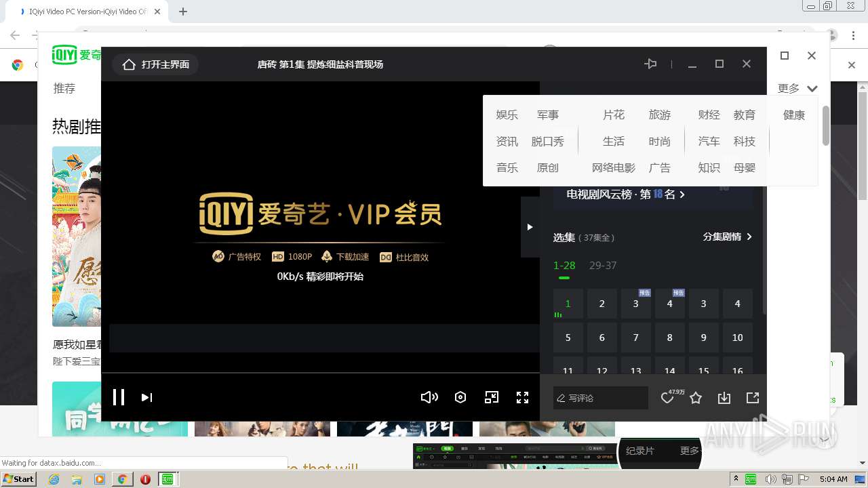This screenshot has width=868, height=488.
Task: Mute the player volume speaker icon
Action: (x=429, y=397)
